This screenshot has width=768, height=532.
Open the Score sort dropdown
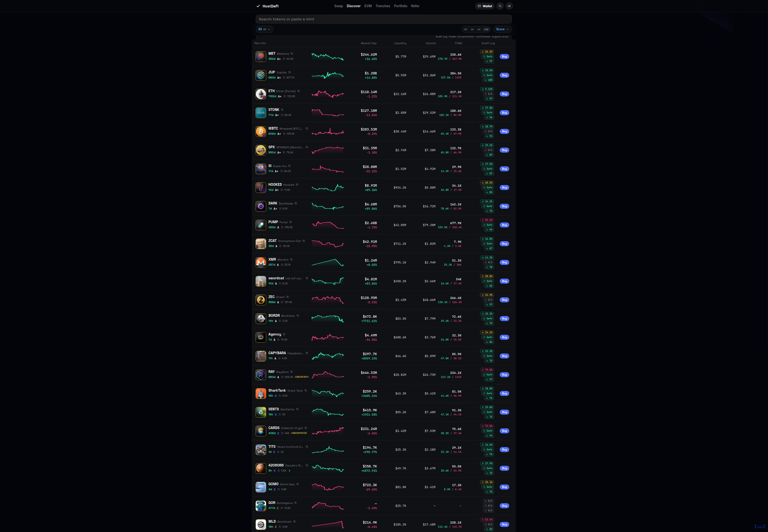pos(502,29)
